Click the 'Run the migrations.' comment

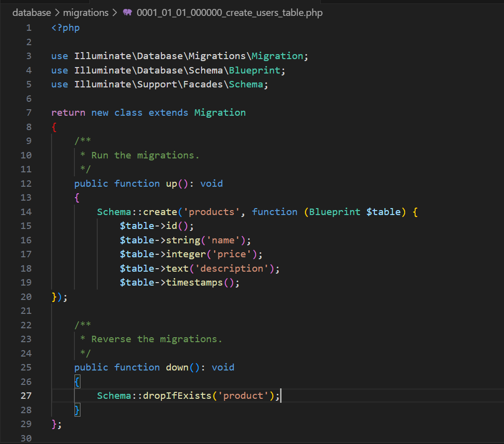[145, 155]
